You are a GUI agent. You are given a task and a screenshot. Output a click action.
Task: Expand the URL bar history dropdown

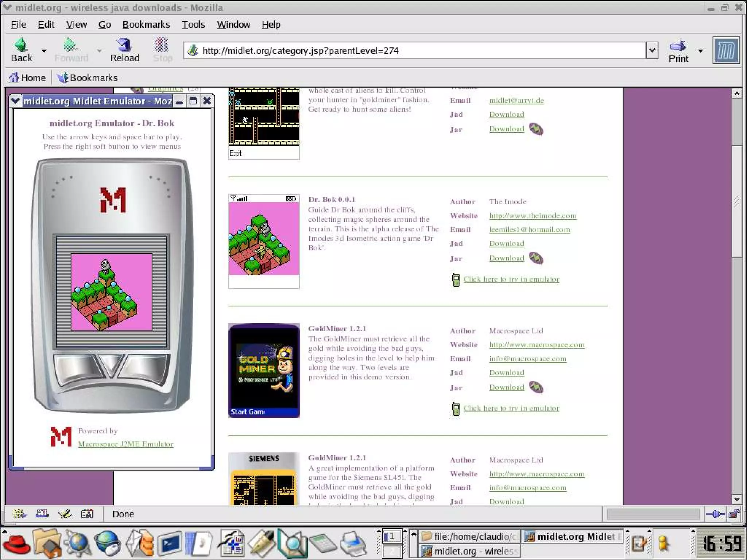(652, 50)
